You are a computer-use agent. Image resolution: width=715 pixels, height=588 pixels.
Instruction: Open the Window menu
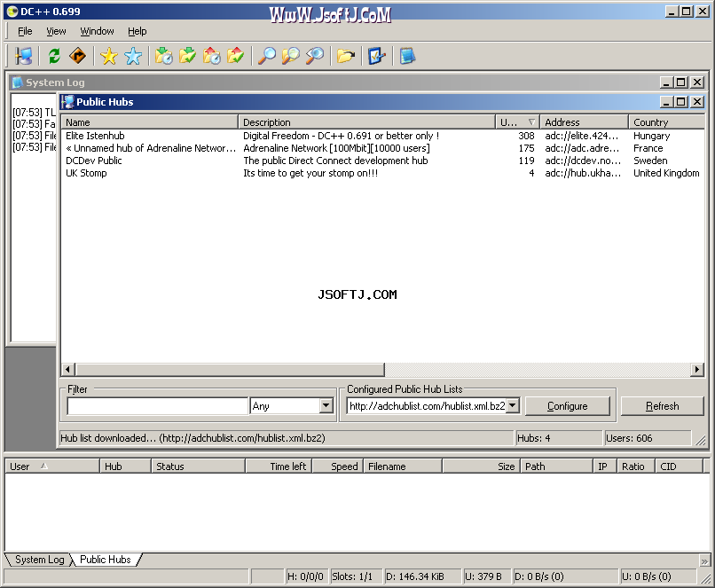point(97,31)
